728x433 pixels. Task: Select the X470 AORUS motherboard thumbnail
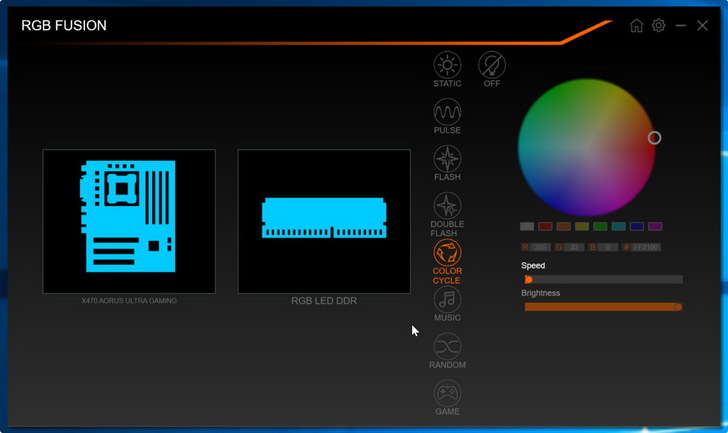(x=129, y=221)
